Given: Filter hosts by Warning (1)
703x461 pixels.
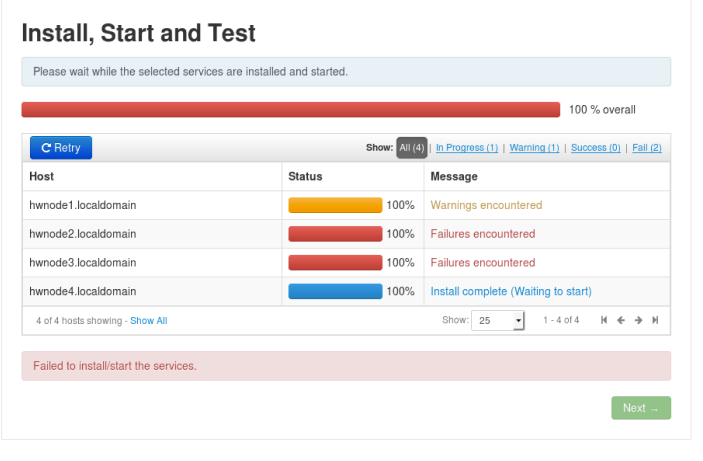Looking at the screenshot, I should tap(534, 148).
